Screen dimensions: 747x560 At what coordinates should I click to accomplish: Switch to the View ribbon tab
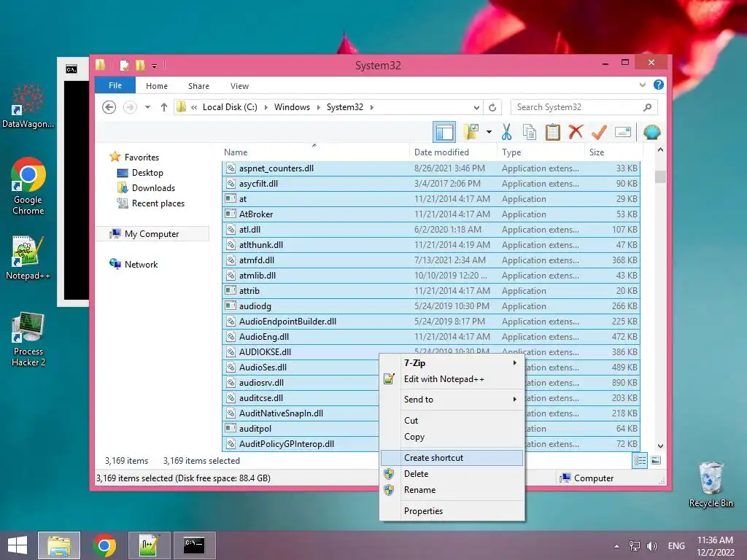click(239, 86)
